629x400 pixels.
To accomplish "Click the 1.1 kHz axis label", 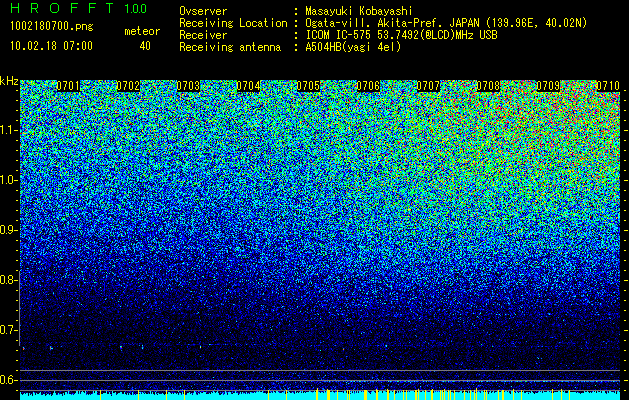I will coord(7,130).
